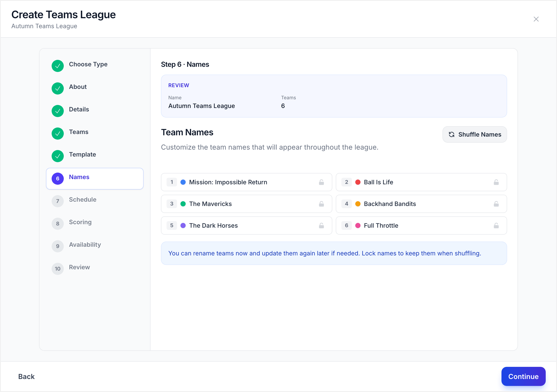Viewport: 557px width, 392px height.
Task: Lock the Mission: Impossible Return team name
Action: click(x=321, y=182)
